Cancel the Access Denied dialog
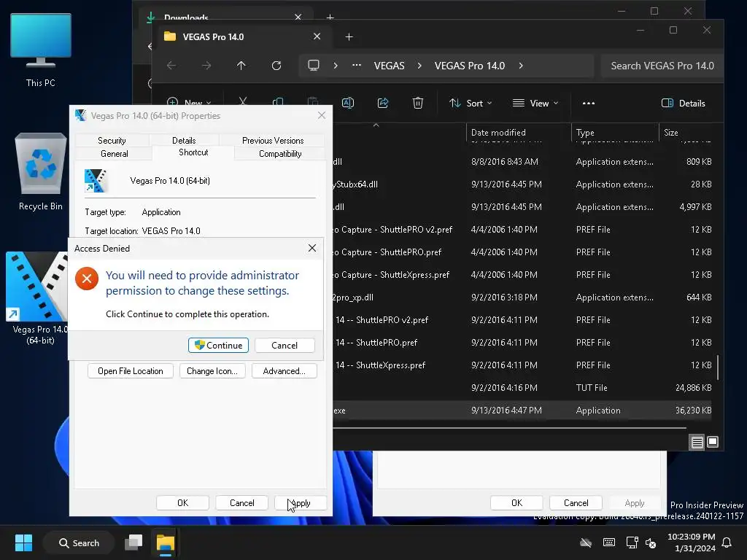Image resolution: width=747 pixels, height=560 pixels. pos(285,345)
